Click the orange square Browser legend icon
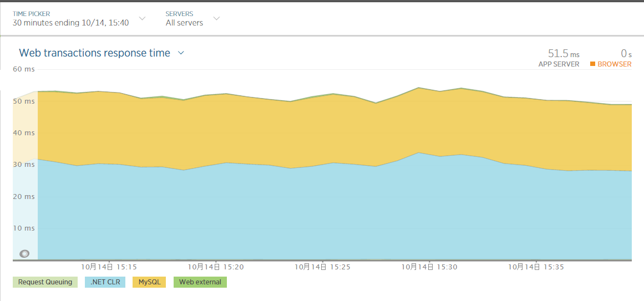This screenshot has width=644, height=301. click(592, 64)
